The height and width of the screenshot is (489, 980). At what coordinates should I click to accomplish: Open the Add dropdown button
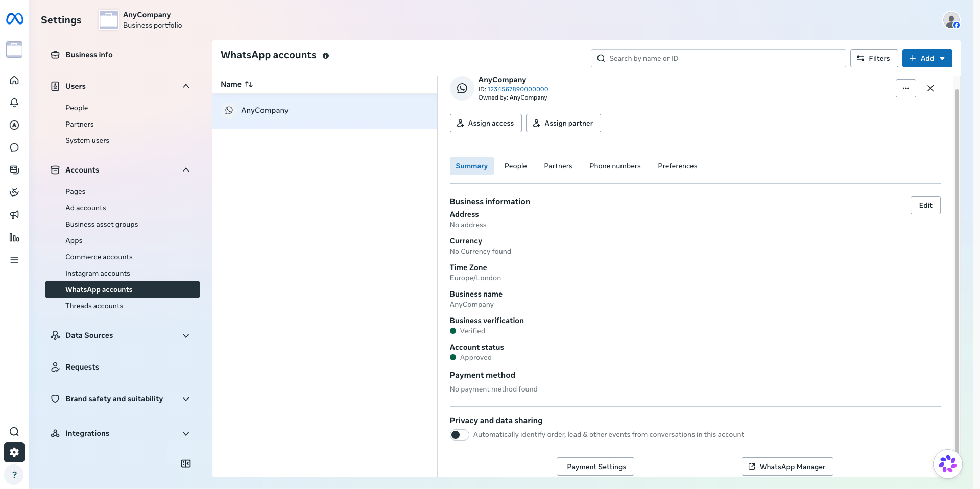(x=927, y=58)
